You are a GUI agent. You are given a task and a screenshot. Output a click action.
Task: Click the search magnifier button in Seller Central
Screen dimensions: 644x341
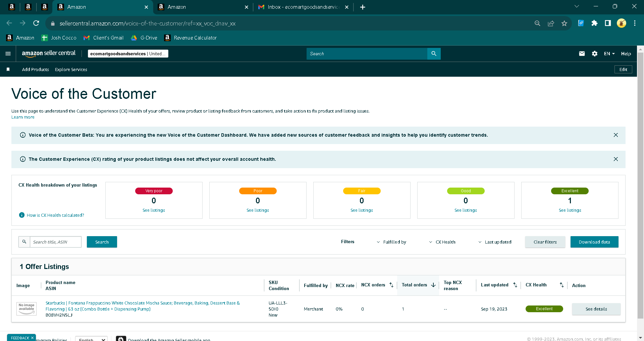pyautogui.click(x=434, y=54)
